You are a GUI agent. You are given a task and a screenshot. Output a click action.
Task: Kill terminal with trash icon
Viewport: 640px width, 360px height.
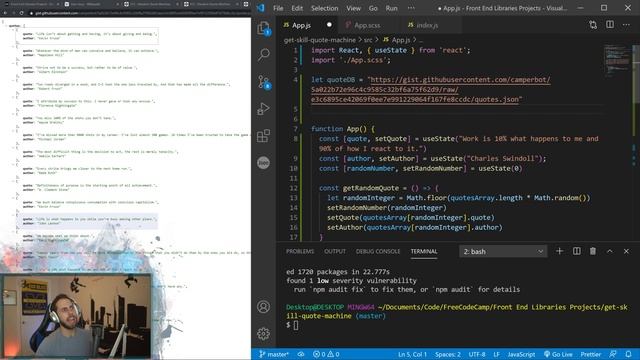coord(593,251)
